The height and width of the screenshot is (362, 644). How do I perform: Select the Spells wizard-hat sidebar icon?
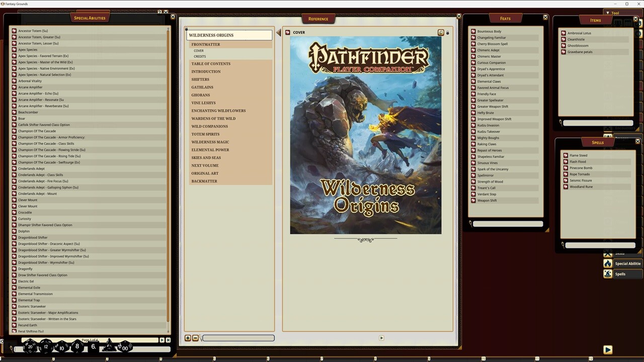tap(608, 274)
